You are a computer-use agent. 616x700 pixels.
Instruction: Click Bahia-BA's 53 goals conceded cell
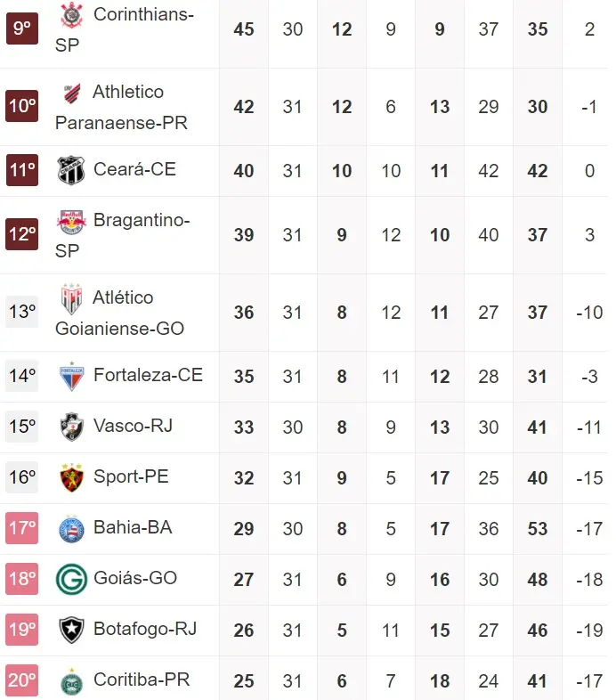click(x=537, y=529)
